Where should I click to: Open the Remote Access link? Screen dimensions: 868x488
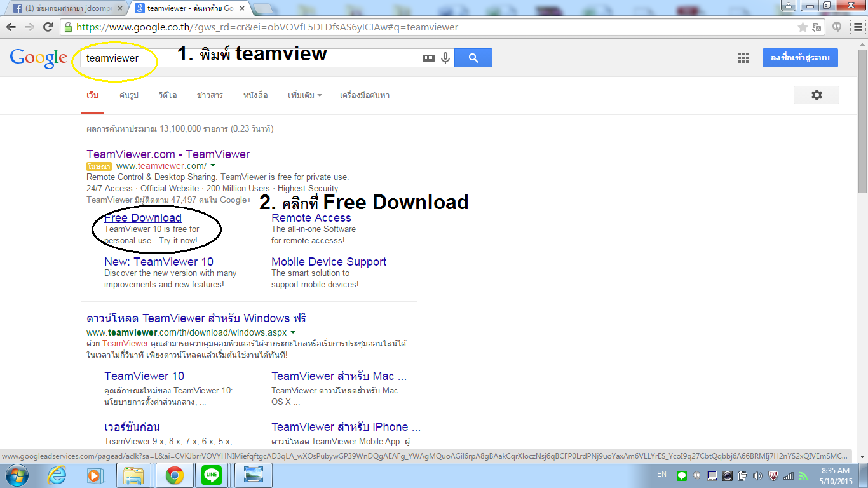[x=311, y=218]
